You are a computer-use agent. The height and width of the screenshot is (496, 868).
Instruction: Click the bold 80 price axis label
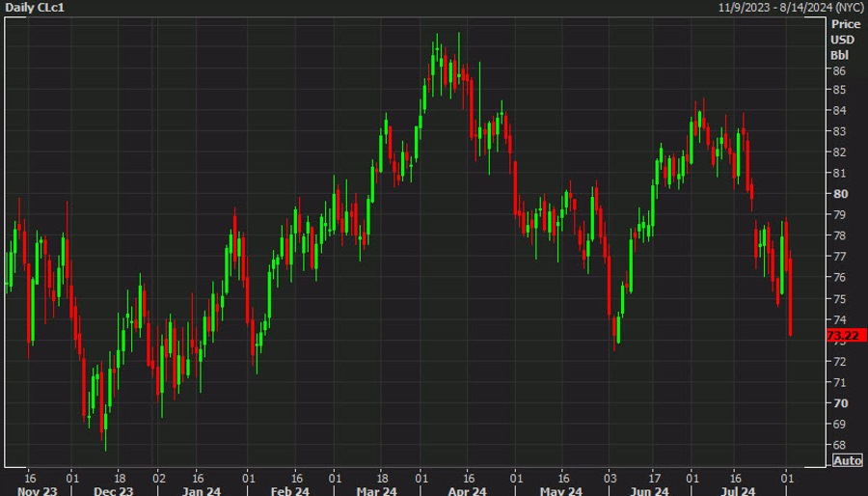[x=840, y=194]
